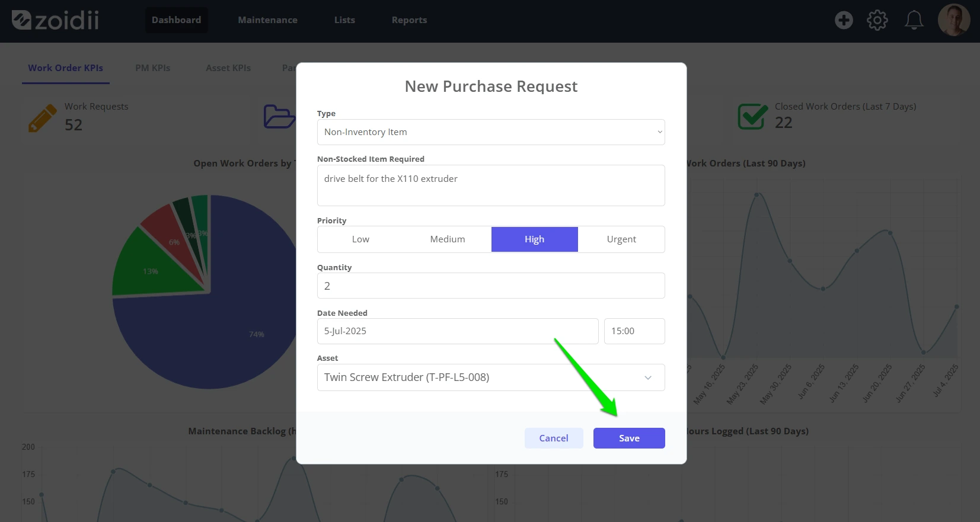This screenshot has width=980, height=522.
Task: Open user profile avatar
Action: coord(954,20)
